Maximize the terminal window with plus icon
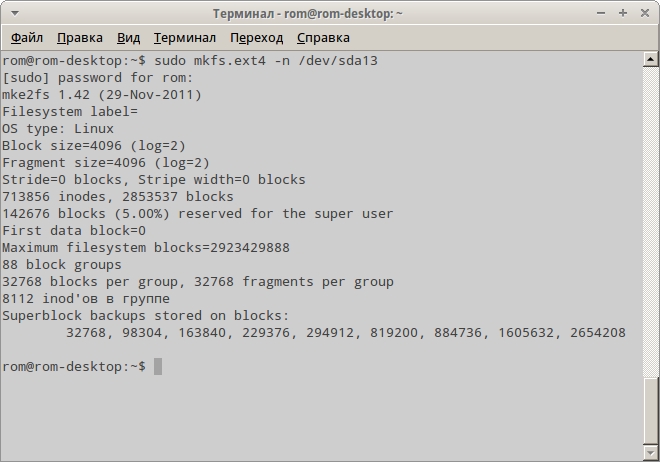660x462 pixels. pos(623,13)
